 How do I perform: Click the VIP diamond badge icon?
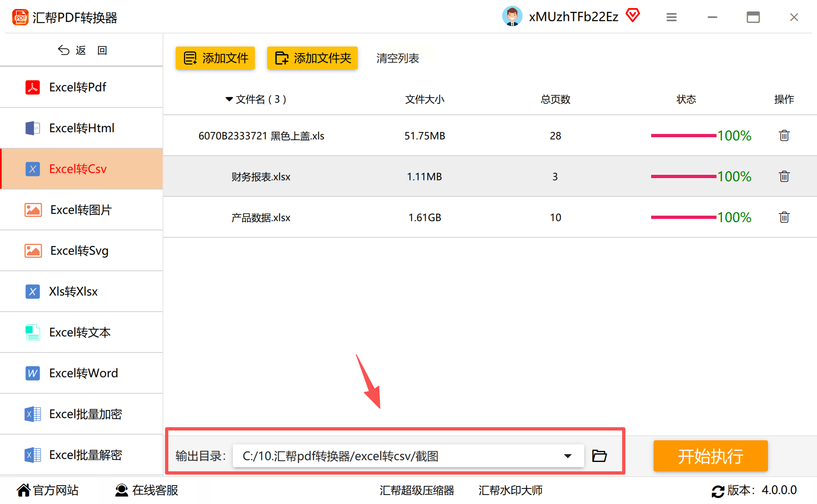click(632, 16)
